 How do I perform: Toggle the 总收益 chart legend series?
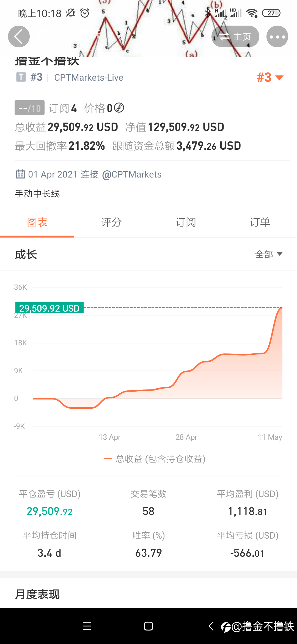[x=155, y=459]
